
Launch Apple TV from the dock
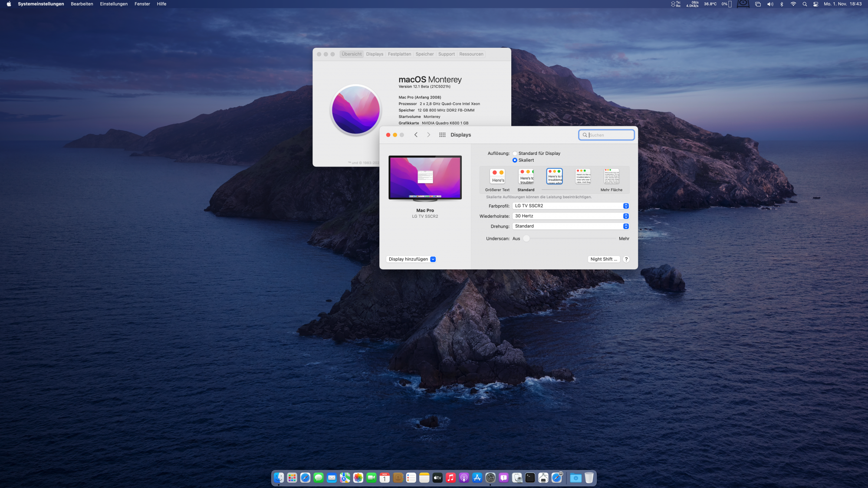[x=437, y=478]
